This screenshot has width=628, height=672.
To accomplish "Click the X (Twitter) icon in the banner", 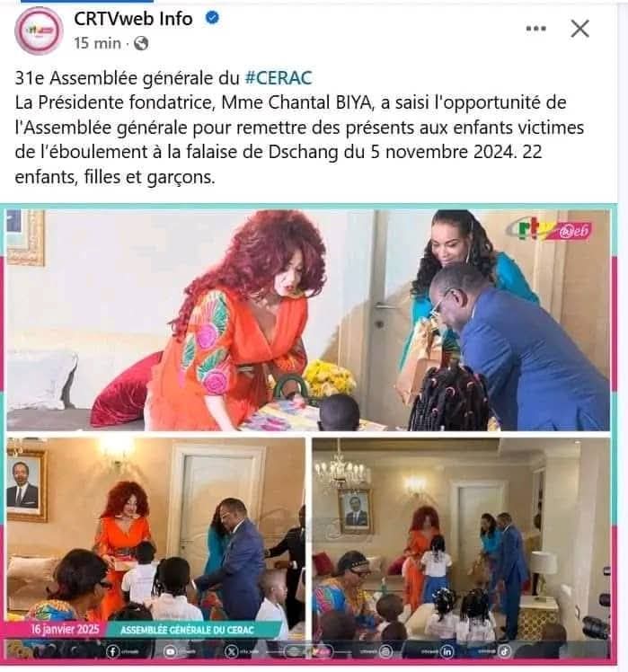I will [x=231, y=651].
